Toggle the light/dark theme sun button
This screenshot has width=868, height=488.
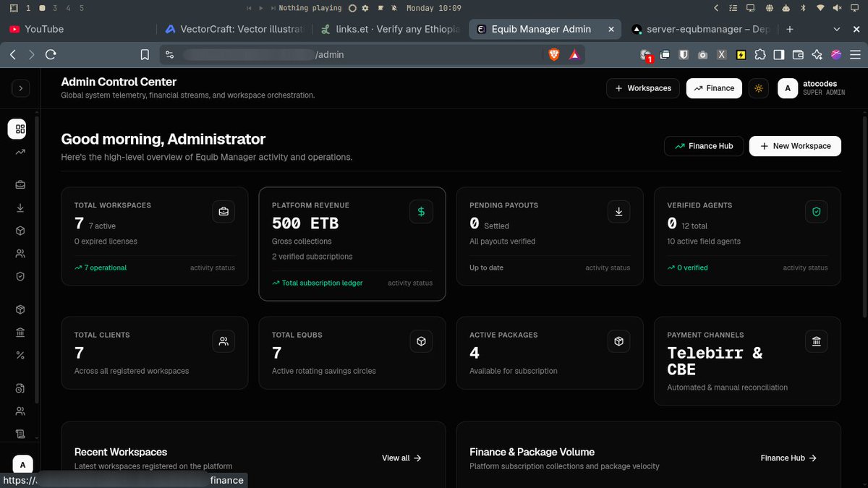pos(759,88)
